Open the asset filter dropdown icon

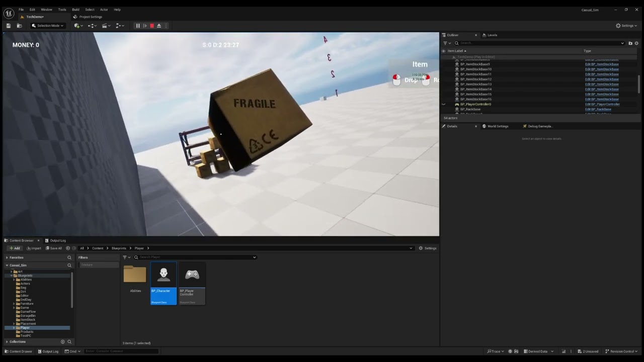tap(126, 257)
